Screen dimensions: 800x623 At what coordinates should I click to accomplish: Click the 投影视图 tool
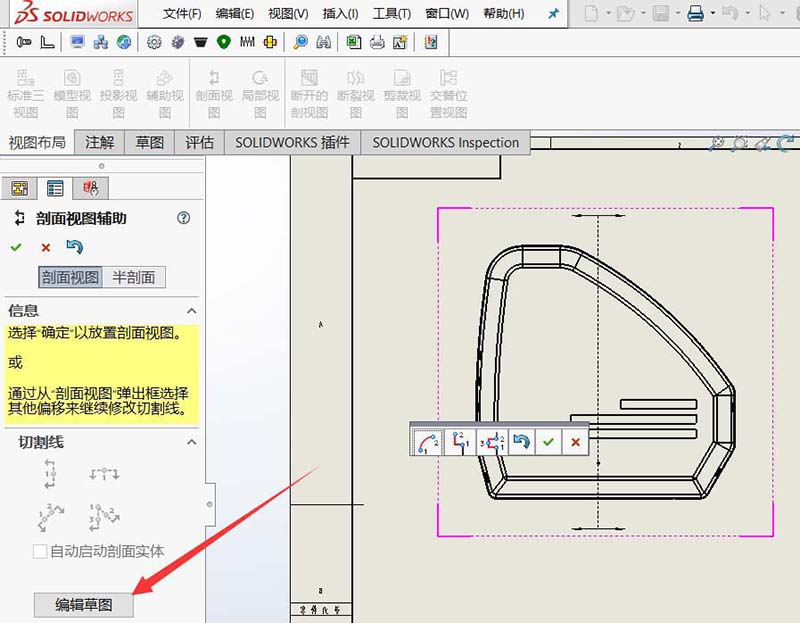tap(118, 93)
